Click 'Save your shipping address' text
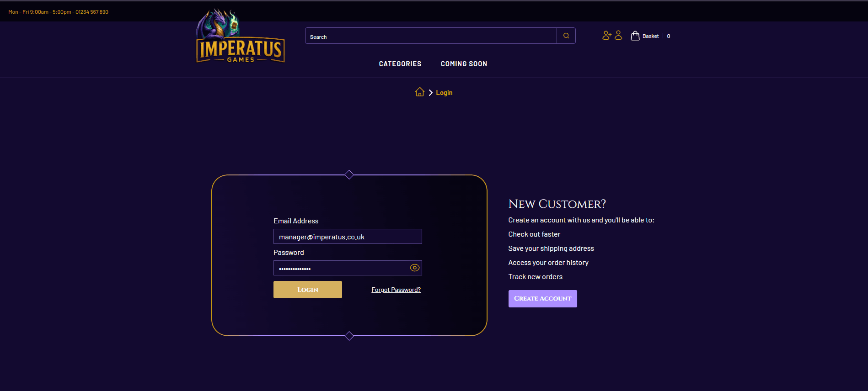The height and width of the screenshot is (391, 868). tap(551, 248)
